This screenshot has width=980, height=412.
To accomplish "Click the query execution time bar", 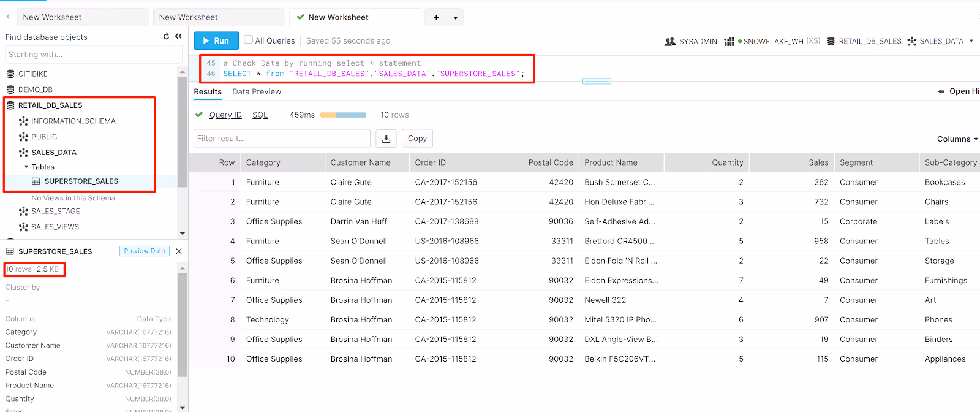I will click(343, 115).
